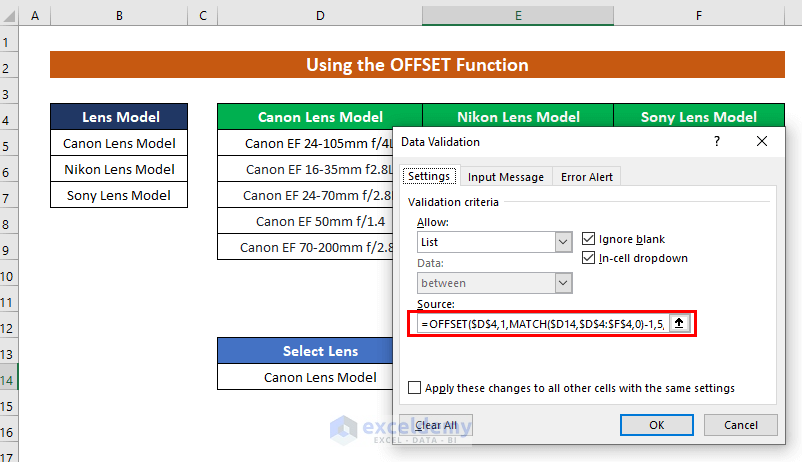Screen dimensions: 802x462
Task: Switch to the Input Message tab
Action: (x=506, y=177)
